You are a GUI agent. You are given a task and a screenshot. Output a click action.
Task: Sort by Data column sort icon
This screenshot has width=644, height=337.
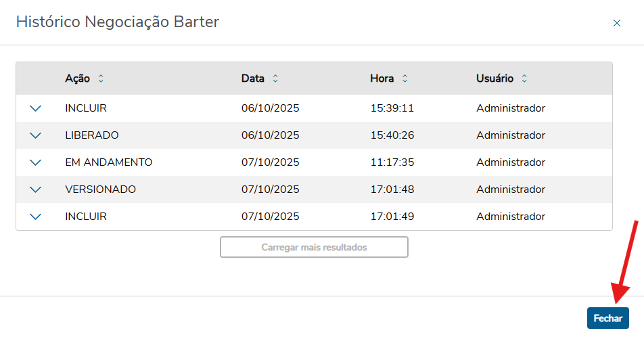(275, 78)
